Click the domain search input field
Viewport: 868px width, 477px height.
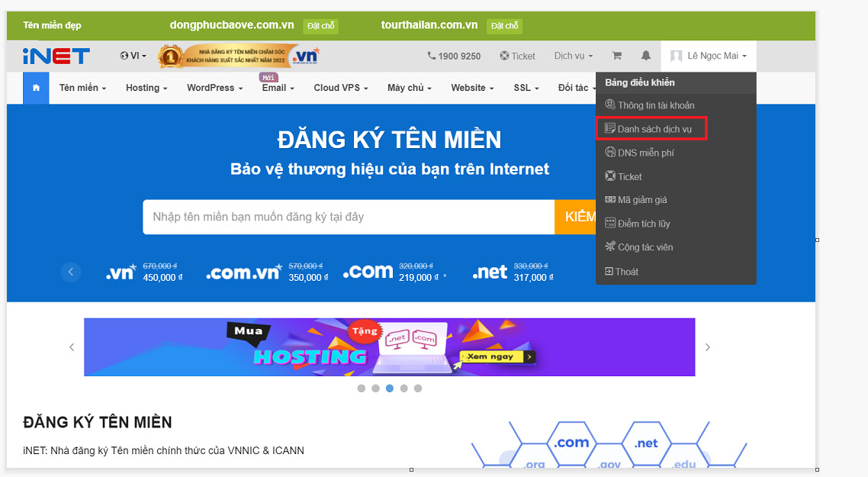coord(343,217)
